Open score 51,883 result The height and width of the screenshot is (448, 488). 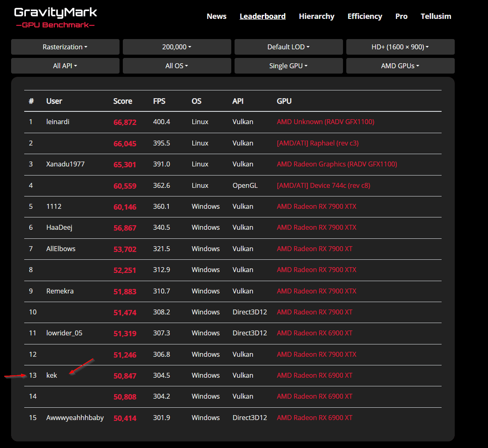click(125, 291)
